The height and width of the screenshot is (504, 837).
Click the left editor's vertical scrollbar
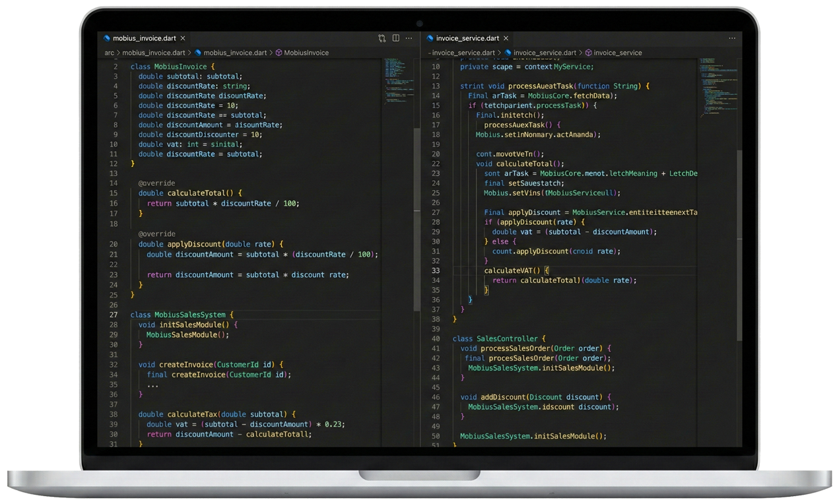point(417,218)
